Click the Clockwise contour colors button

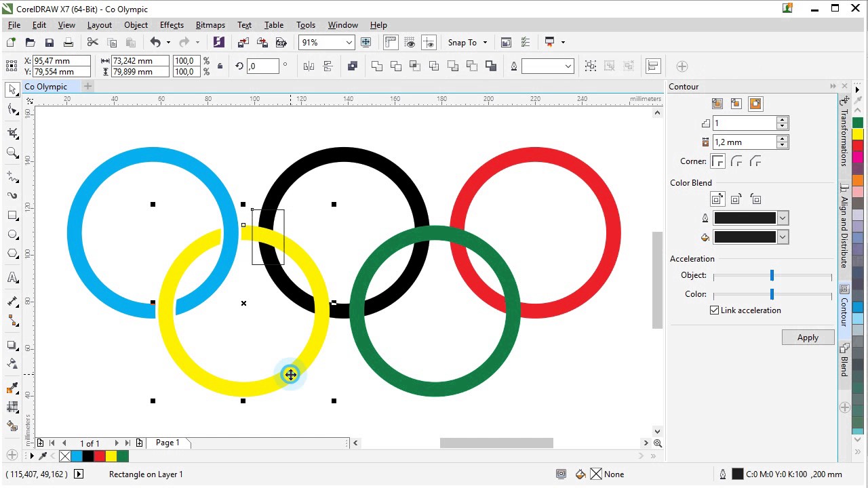click(736, 199)
